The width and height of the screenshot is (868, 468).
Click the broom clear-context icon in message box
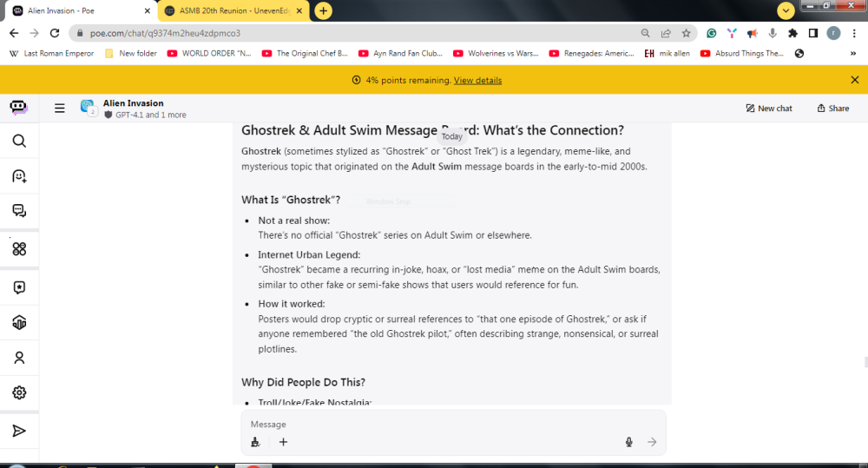(255, 442)
